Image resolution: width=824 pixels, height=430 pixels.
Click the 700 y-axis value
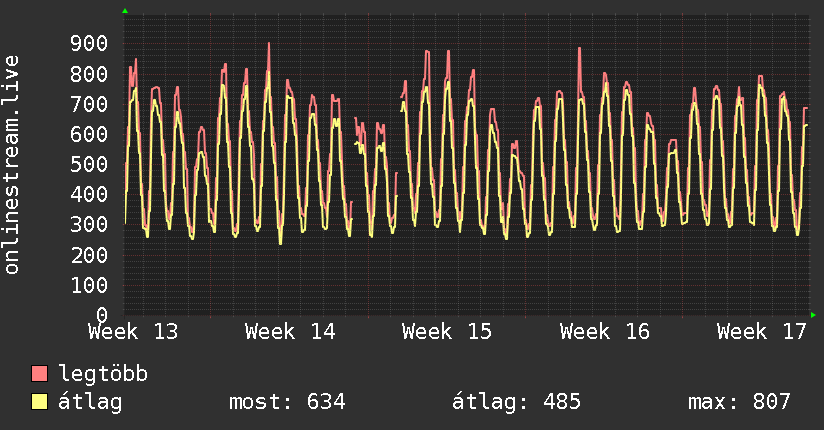89,104
